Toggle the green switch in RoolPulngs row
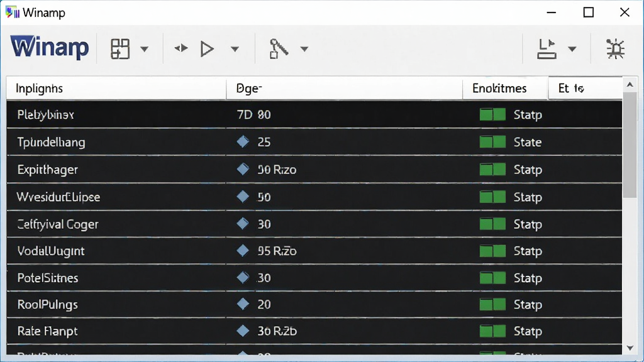Screen dimensions: 644x362 [x=492, y=305]
